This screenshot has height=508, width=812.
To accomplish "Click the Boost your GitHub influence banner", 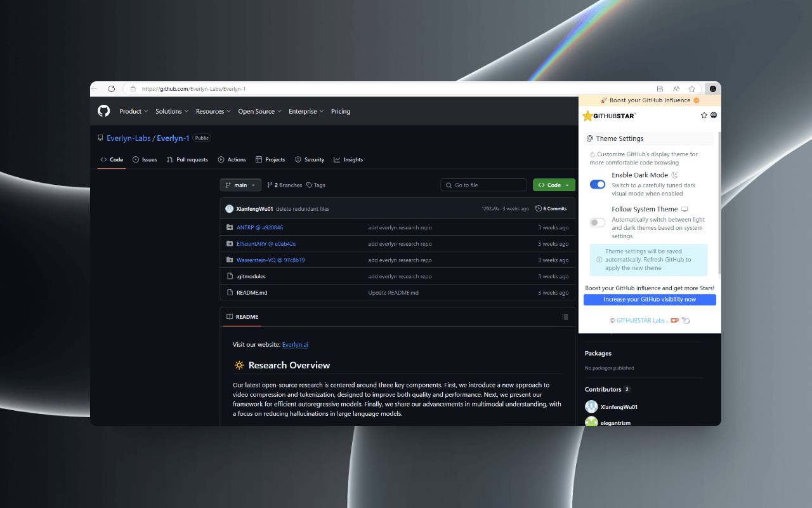I will 650,100.
